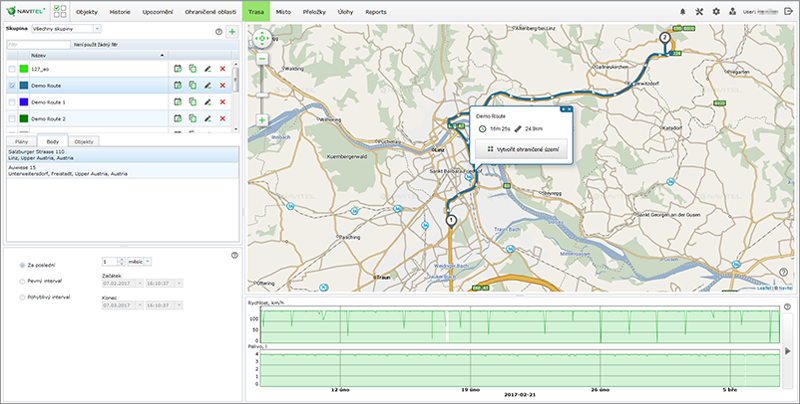The height and width of the screenshot is (404, 800).
Task: Zoom in on the map
Action: (x=261, y=120)
